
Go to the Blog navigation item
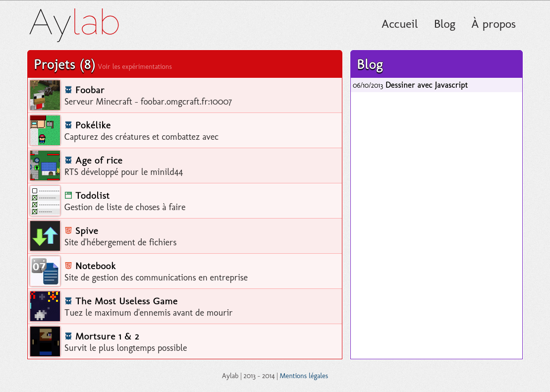click(x=444, y=24)
